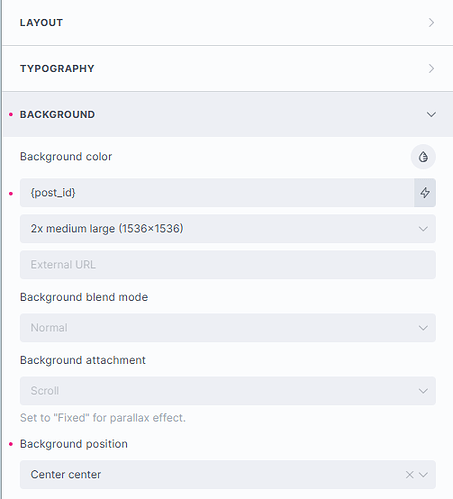Open the image size dropdown 2x medium large
Viewport: 453px width, 499px height.
click(x=228, y=229)
